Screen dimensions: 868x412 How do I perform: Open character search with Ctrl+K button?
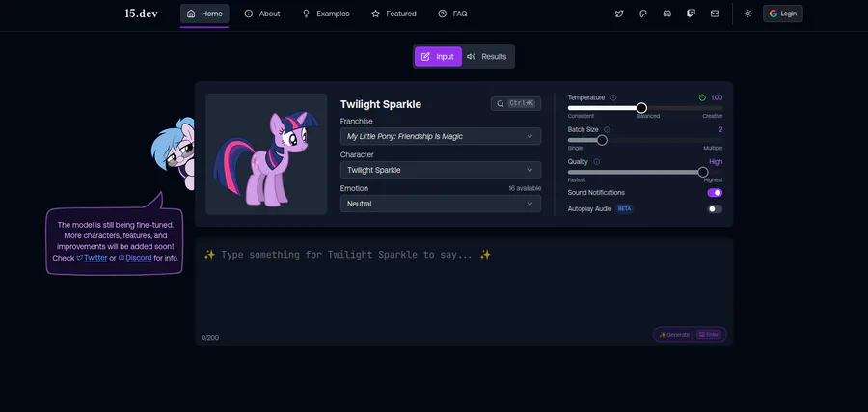(515, 103)
